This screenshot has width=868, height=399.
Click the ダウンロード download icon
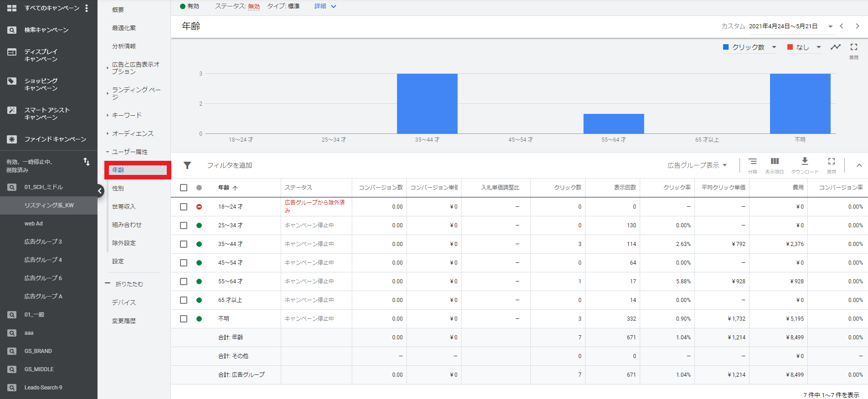[x=805, y=161]
